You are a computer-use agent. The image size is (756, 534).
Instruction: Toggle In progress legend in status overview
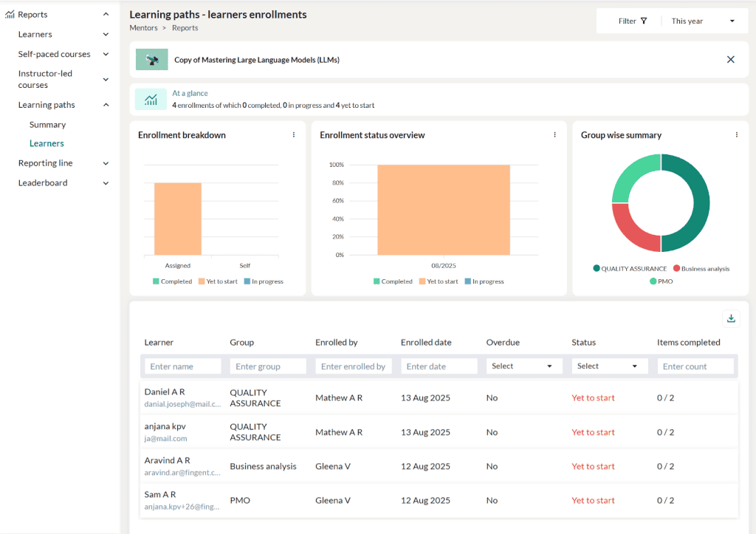(x=484, y=281)
